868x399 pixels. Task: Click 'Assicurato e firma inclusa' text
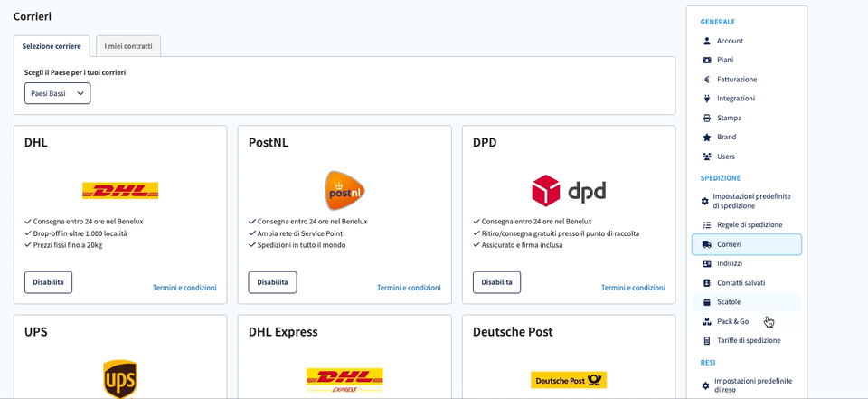pyautogui.click(x=522, y=245)
